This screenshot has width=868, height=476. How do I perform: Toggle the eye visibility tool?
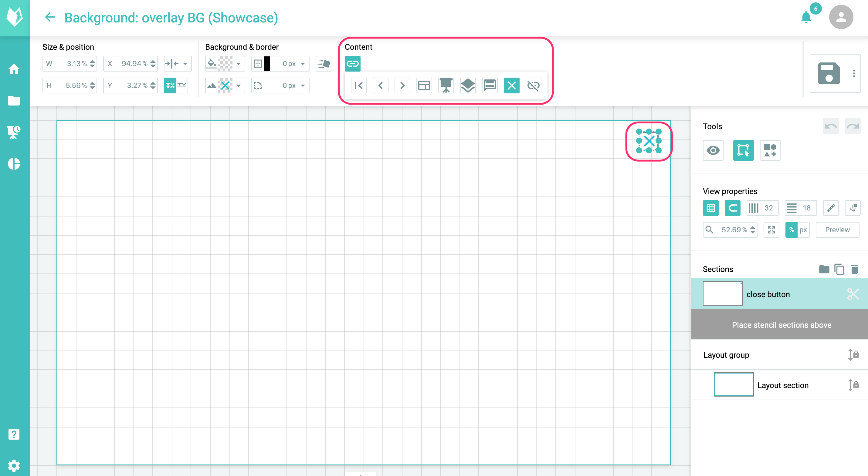pyautogui.click(x=713, y=150)
